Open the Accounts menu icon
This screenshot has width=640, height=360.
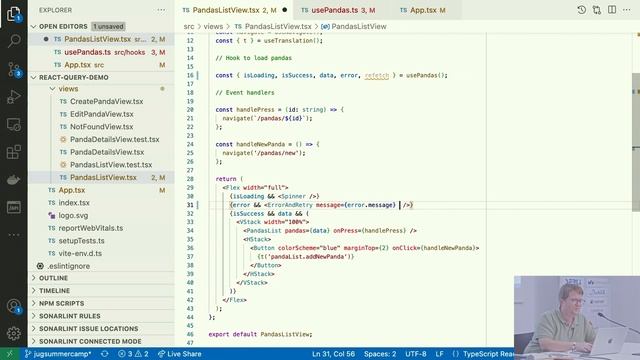pyautogui.click(x=14, y=306)
